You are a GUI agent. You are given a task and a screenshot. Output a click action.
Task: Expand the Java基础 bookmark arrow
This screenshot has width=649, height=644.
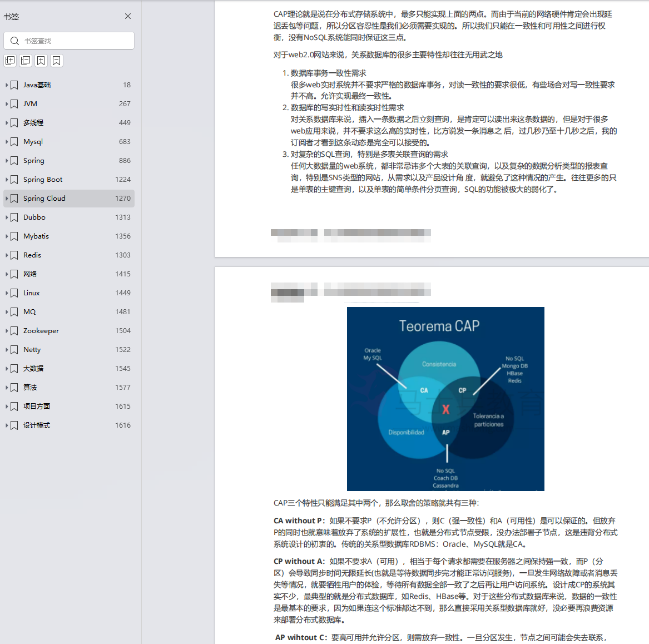click(x=7, y=85)
